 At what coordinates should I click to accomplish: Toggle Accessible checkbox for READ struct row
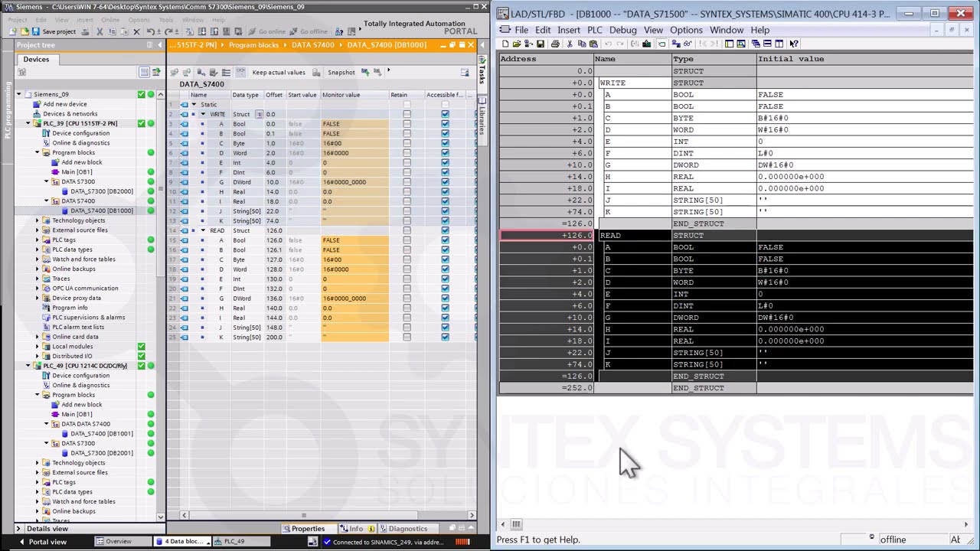pyautogui.click(x=445, y=230)
